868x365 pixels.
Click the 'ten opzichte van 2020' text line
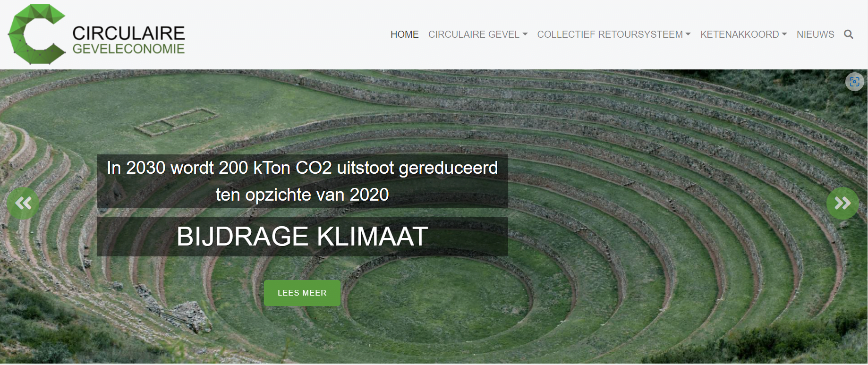point(302,195)
